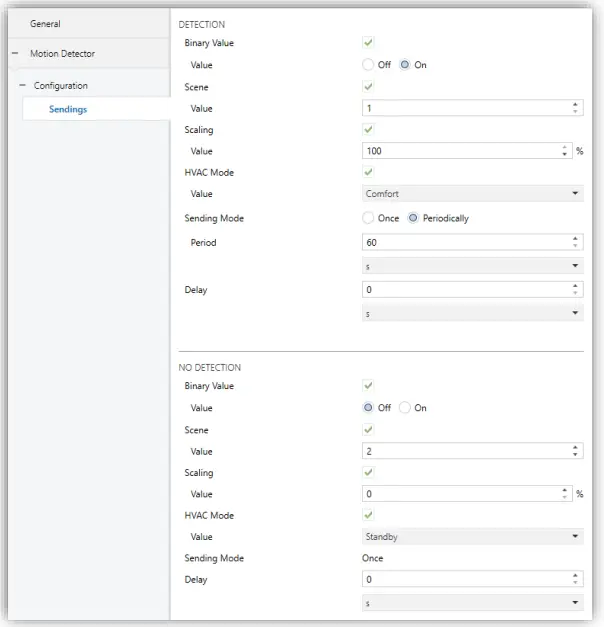Open the No Detection HVAC Standby dropdown

472,537
